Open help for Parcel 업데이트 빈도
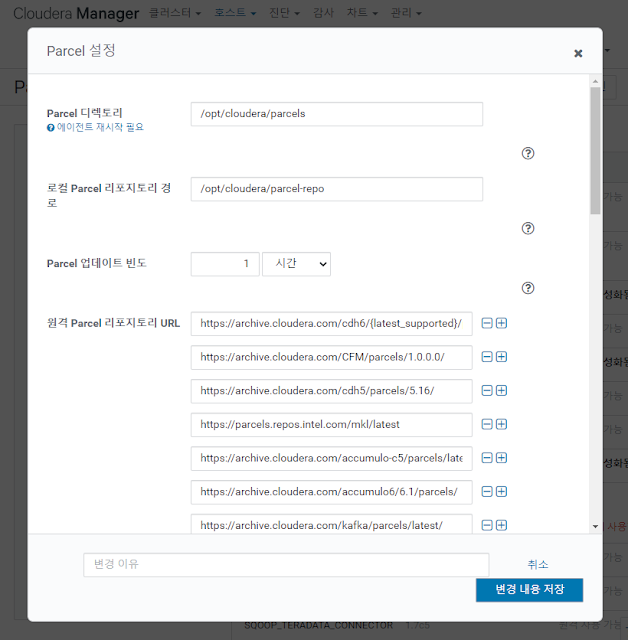 point(528,288)
